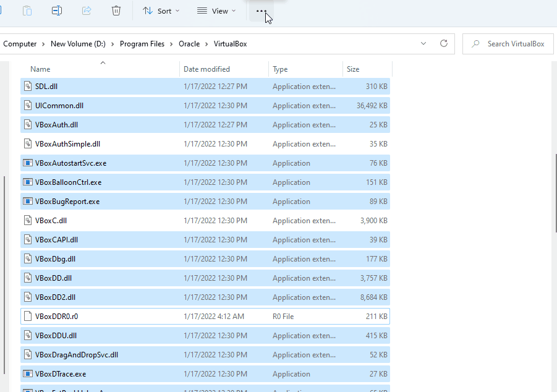This screenshot has height=392, width=557.
Task: Open the View dropdown menu
Action: 216,11
